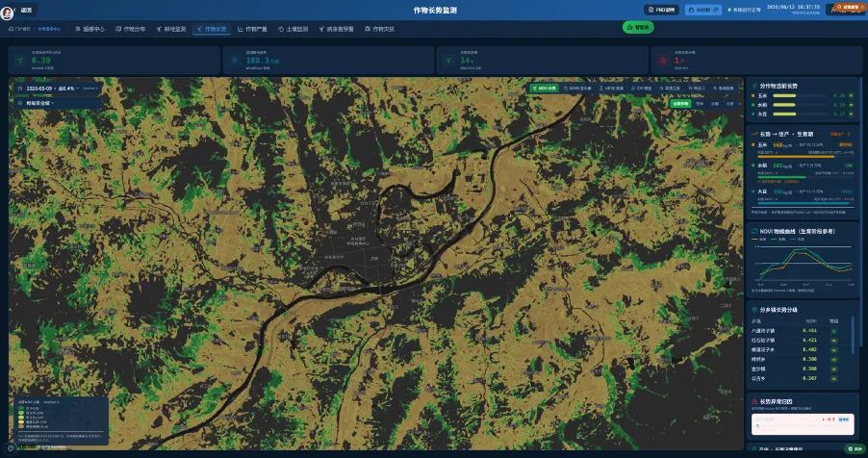The height and width of the screenshot is (458, 868).
Task: Open the 耕地监测 tab
Action: click(x=171, y=29)
